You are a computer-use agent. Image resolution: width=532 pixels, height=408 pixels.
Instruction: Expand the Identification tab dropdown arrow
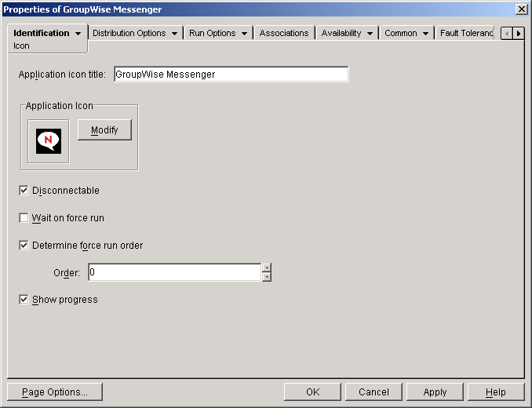point(78,34)
